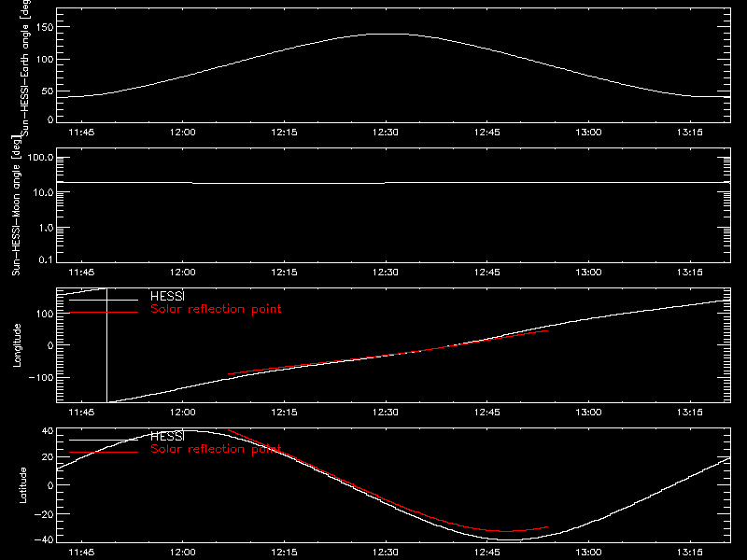Click the -40 tick label in Latitude plot

click(44, 540)
